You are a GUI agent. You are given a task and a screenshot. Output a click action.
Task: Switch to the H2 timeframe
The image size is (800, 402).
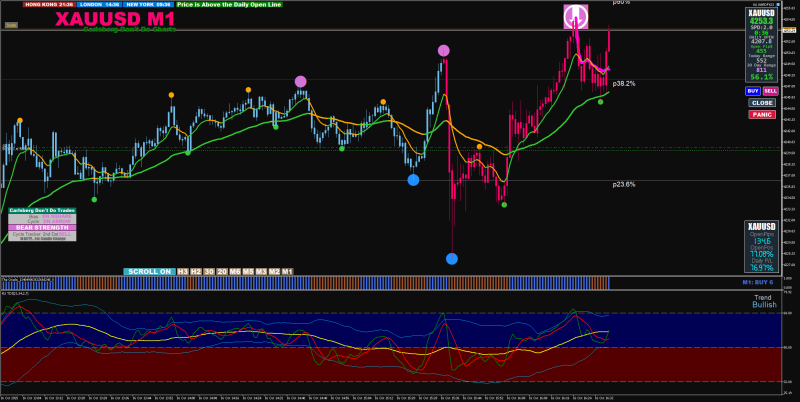(196, 271)
